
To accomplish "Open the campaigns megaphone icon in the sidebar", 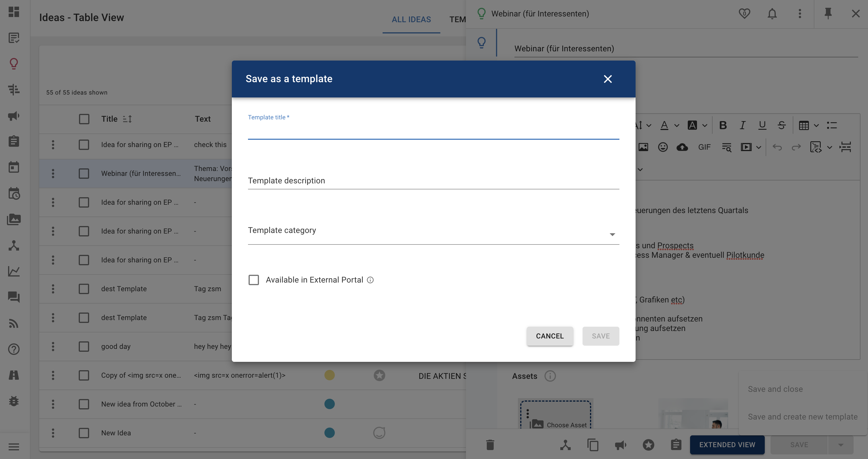I will [14, 116].
